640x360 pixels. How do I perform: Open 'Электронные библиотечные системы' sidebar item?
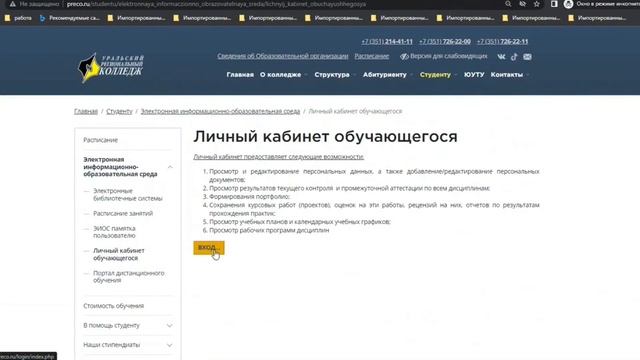coord(128,195)
